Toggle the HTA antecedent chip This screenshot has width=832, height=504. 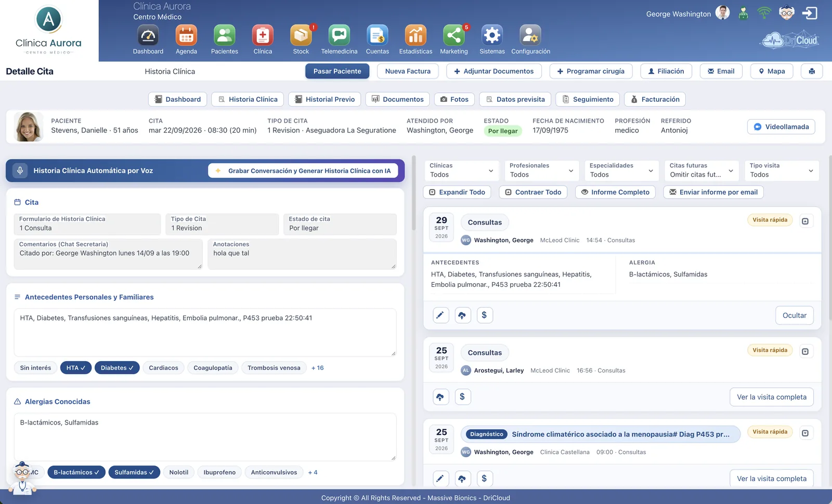point(76,368)
